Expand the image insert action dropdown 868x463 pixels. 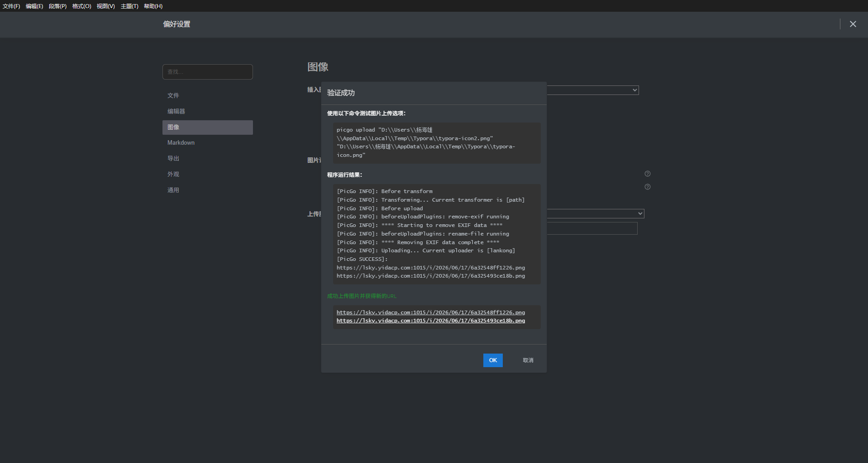coord(593,90)
